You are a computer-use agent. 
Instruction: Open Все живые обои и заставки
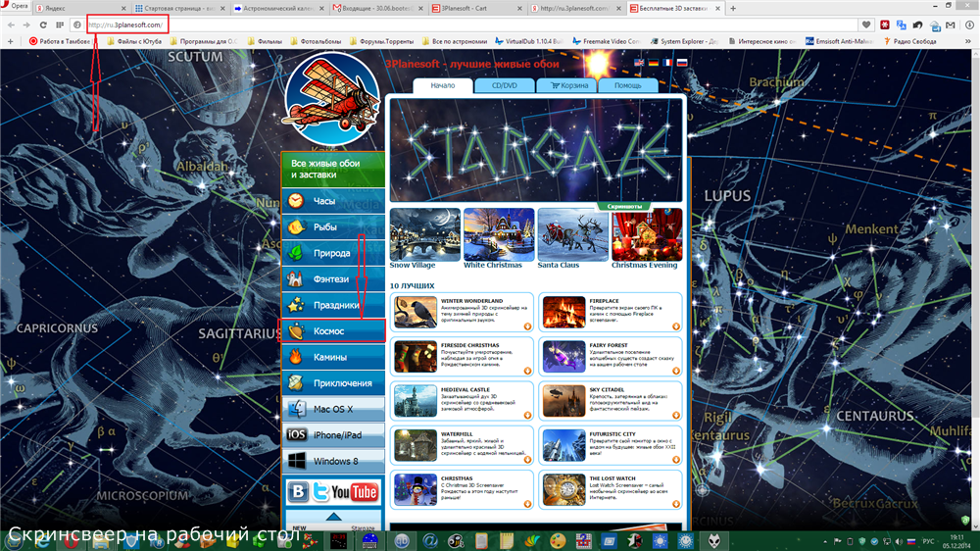(333, 169)
